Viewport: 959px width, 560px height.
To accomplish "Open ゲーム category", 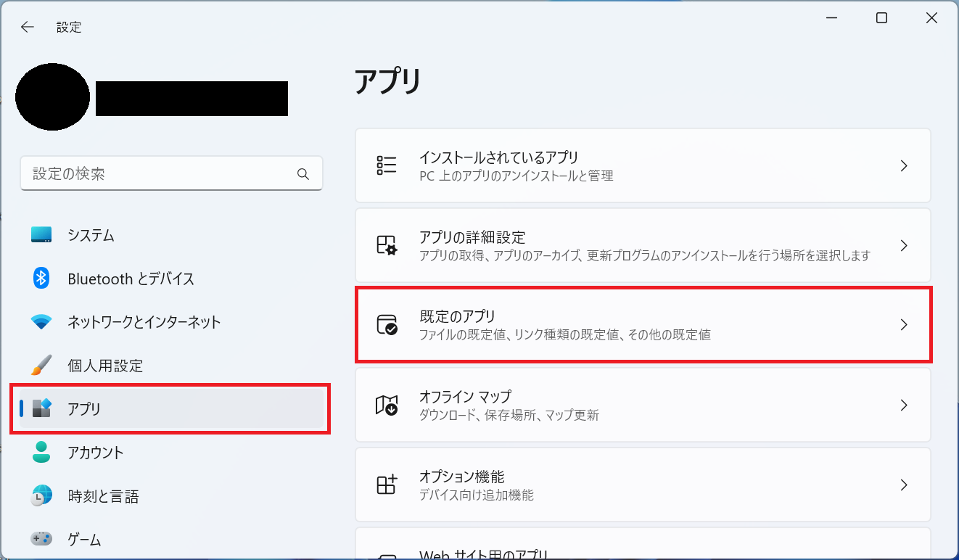I will [x=171, y=540].
